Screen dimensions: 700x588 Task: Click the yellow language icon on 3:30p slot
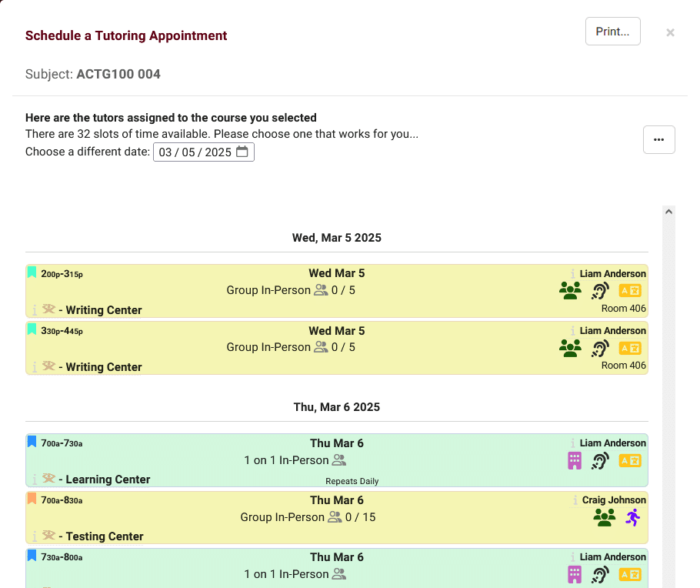tap(630, 348)
